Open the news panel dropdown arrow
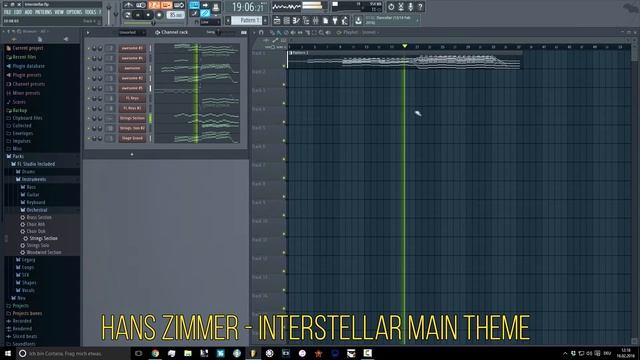 [417, 20]
